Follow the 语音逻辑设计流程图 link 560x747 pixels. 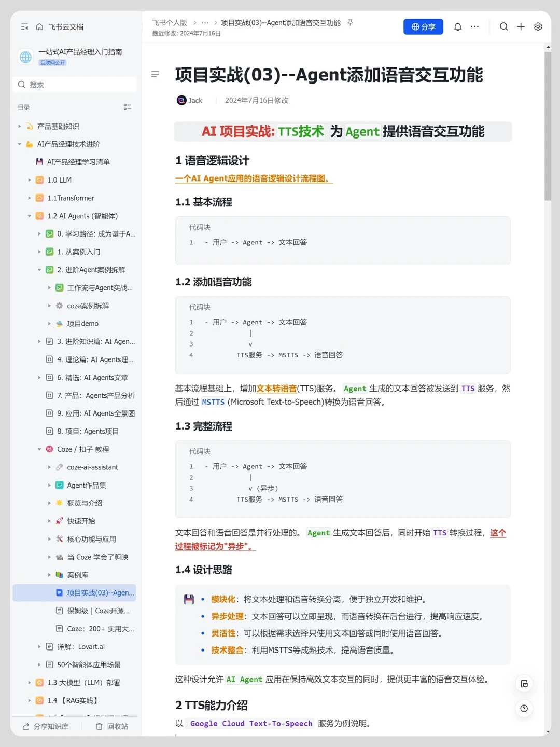254,178
